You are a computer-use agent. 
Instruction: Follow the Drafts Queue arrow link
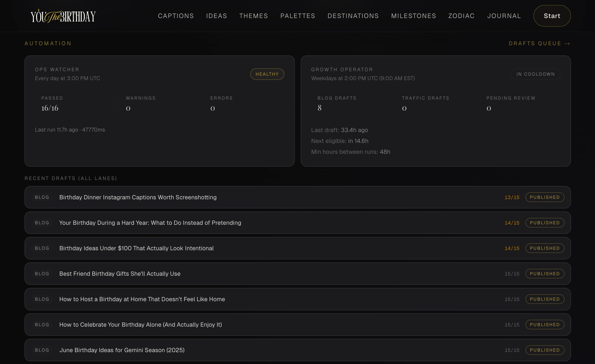539,44
